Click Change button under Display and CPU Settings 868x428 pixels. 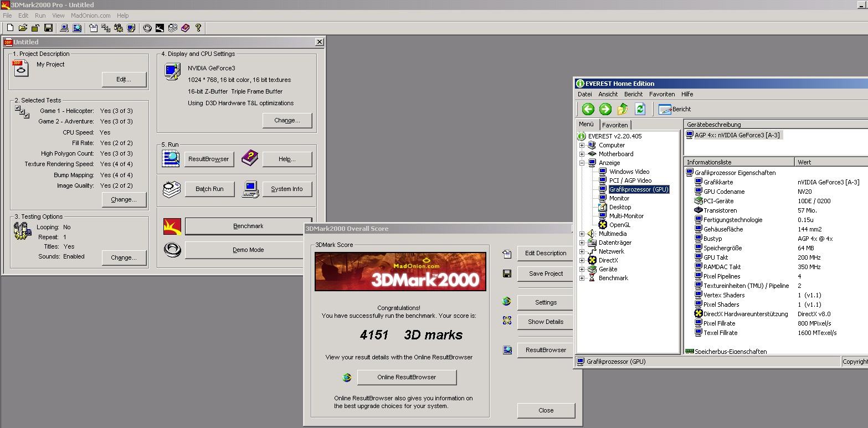(x=287, y=120)
